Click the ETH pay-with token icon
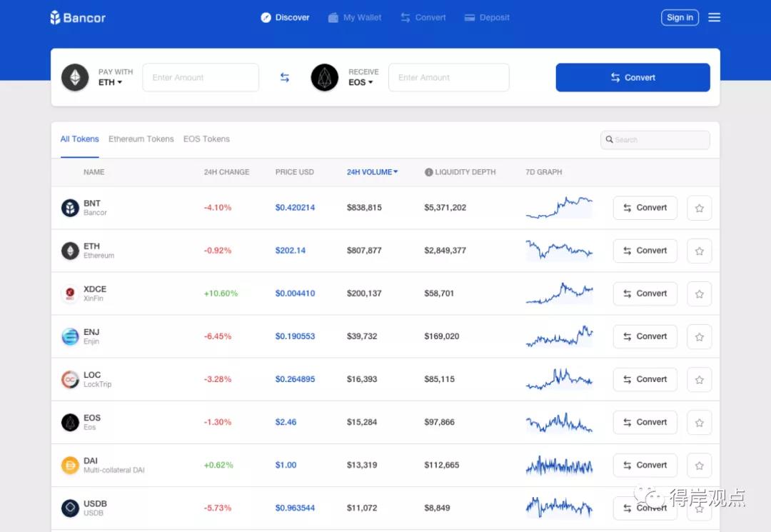 75,77
